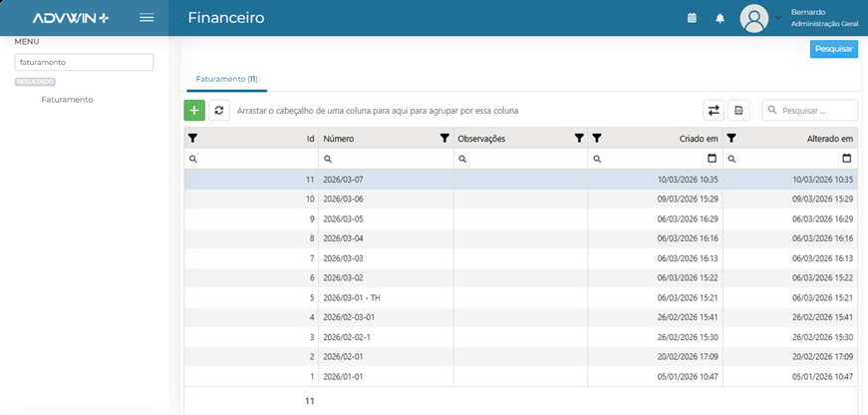868x415 pixels.
Task: Open the calendar icon in header
Action: point(692,18)
